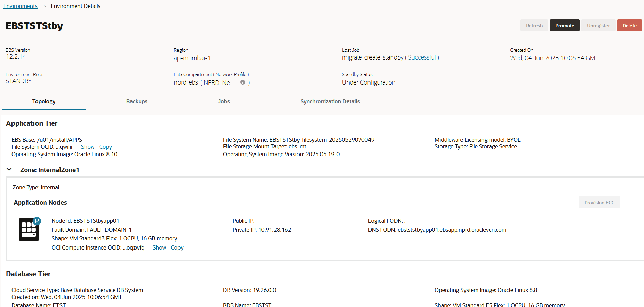Click the Created On timestamp value
This screenshot has width=644, height=307.
(x=554, y=58)
